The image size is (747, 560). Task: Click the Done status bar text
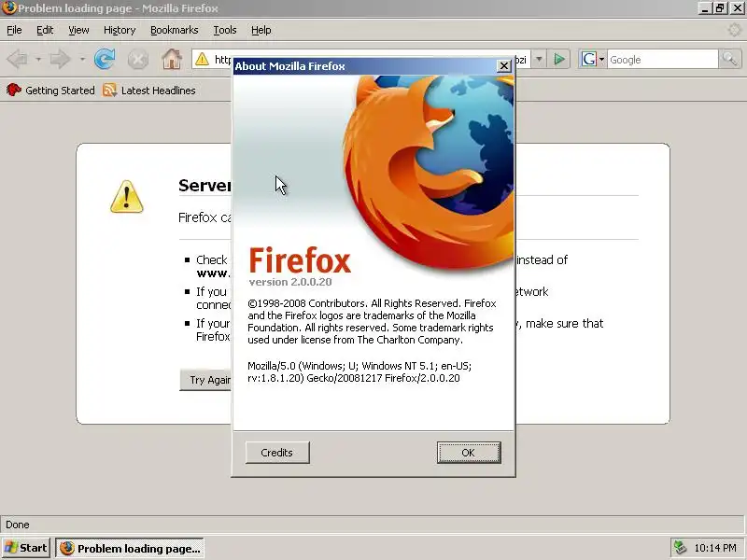pyautogui.click(x=18, y=525)
